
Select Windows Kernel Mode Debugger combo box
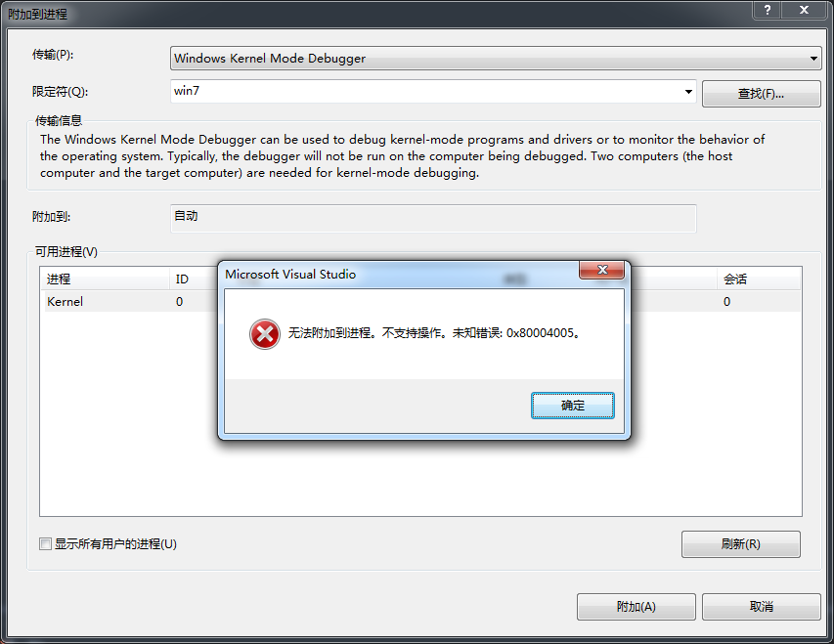(x=496, y=59)
